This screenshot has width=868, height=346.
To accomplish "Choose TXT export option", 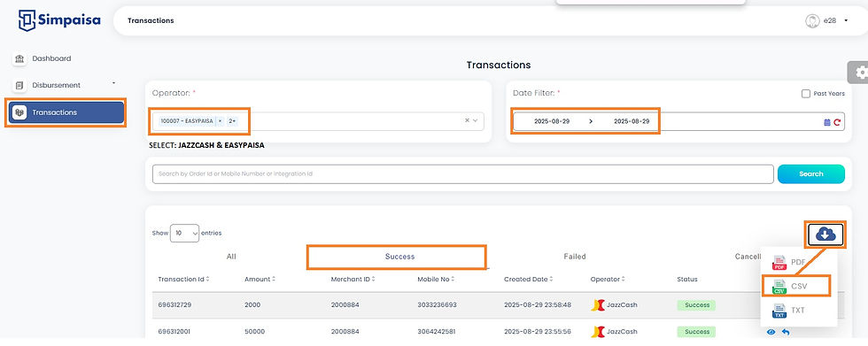I will pyautogui.click(x=789, y=311).
